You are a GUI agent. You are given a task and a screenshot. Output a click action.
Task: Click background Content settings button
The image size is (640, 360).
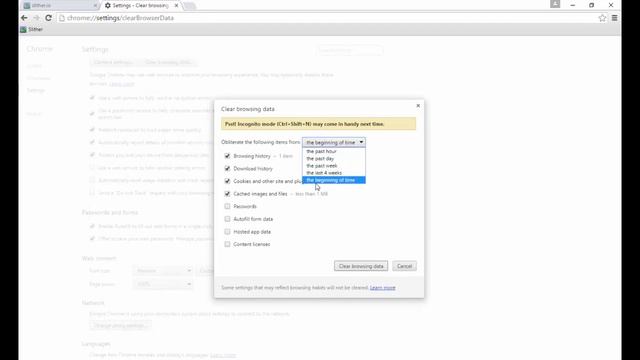113,62
